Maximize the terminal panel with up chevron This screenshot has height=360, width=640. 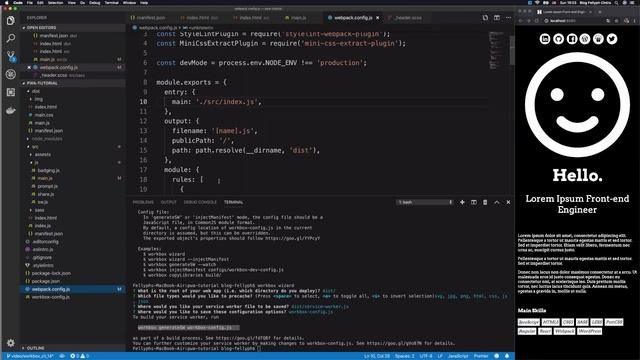(497, 202)
